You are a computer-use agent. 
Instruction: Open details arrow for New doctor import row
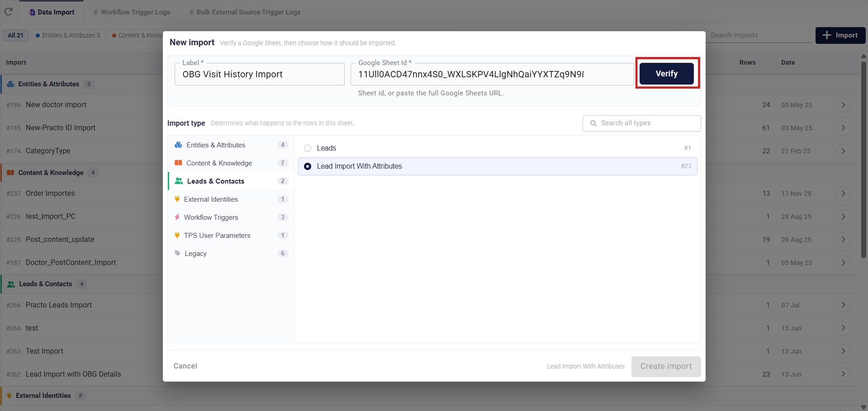[843, 105]
